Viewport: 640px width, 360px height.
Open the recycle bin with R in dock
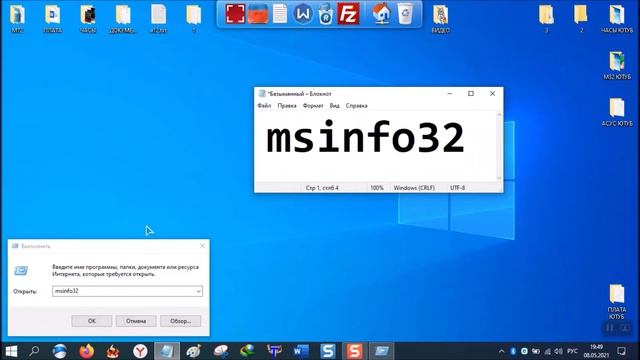point(326,14)
